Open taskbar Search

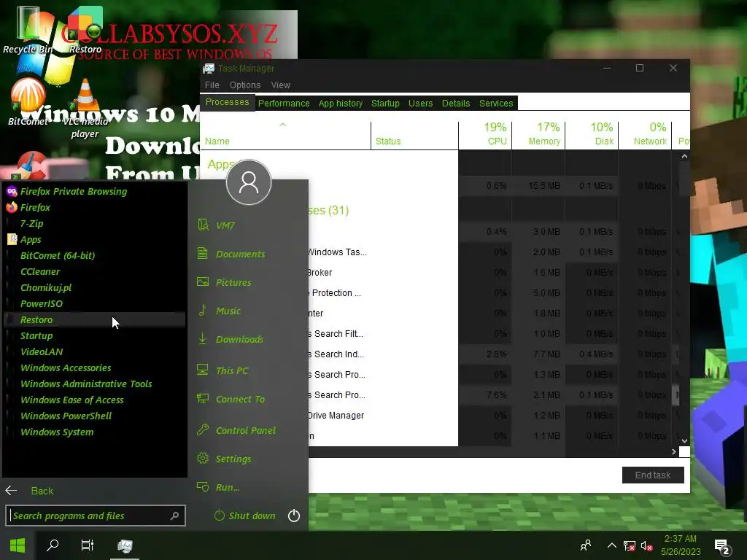click(x=53, y=545)
